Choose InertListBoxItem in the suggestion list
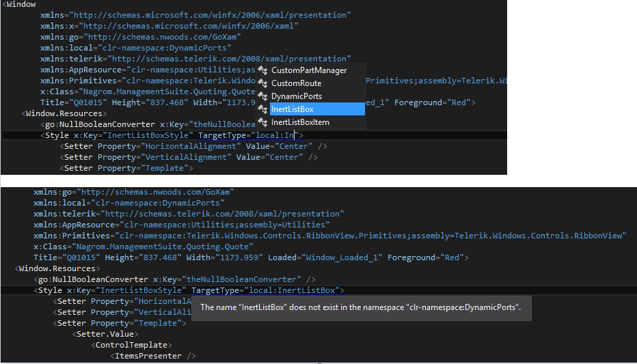The image size is (637, 364). click(x=300, y=122)
